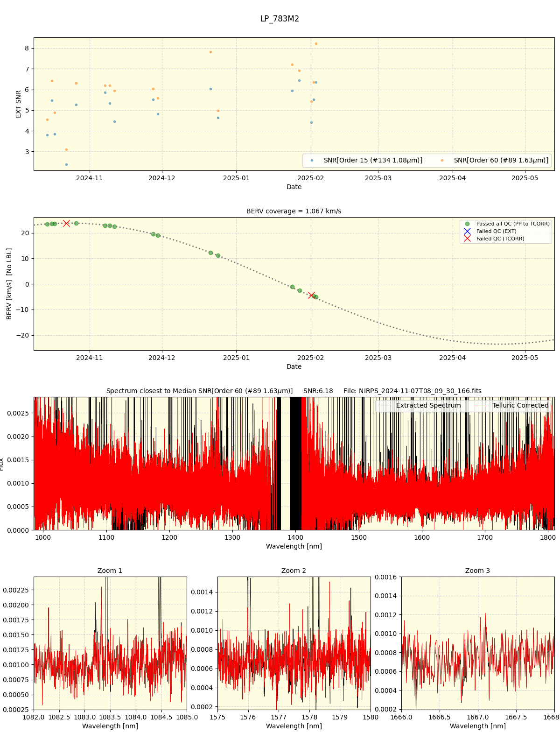The height and width of the screenshot is (747, 560).
Task: Click the SNR Order 60 legend entry
Action: pyautogui.click(x=495, y=161)
